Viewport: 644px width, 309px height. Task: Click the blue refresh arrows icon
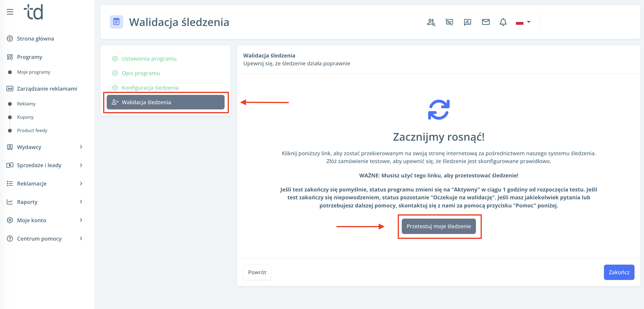tap(439, 110)
